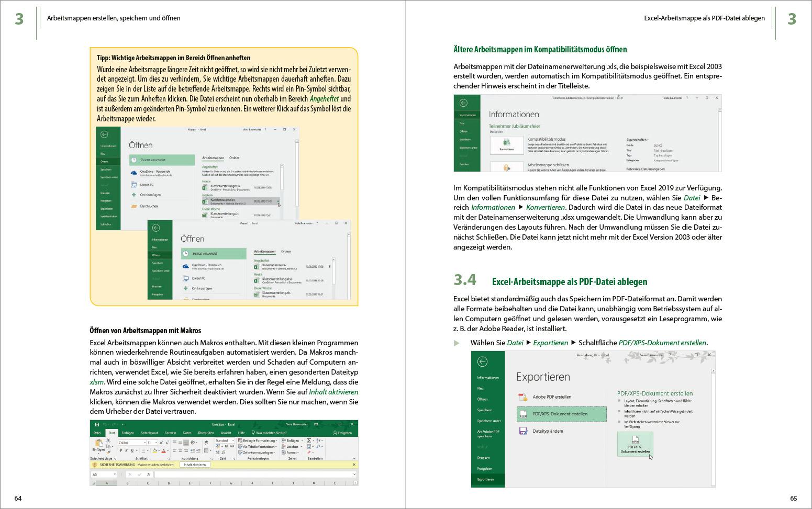Click the Inhalt aktivieren button

click(195, 465)
